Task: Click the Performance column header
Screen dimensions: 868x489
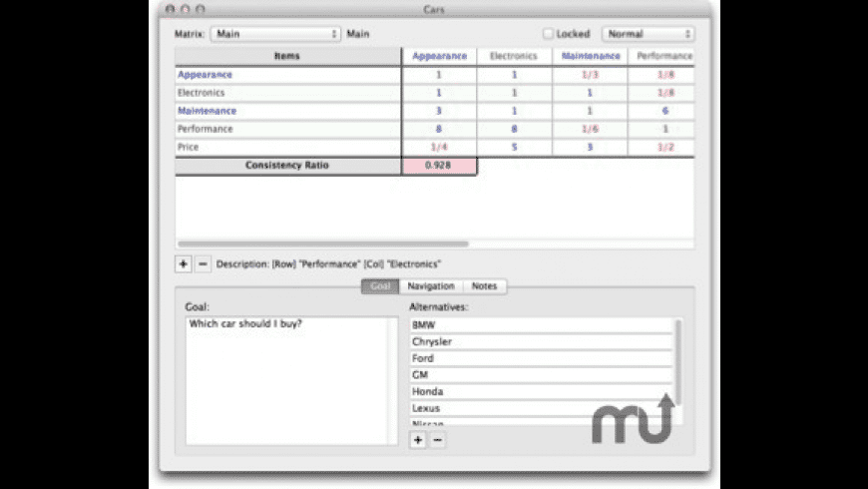Action: (x=661, y=56)
